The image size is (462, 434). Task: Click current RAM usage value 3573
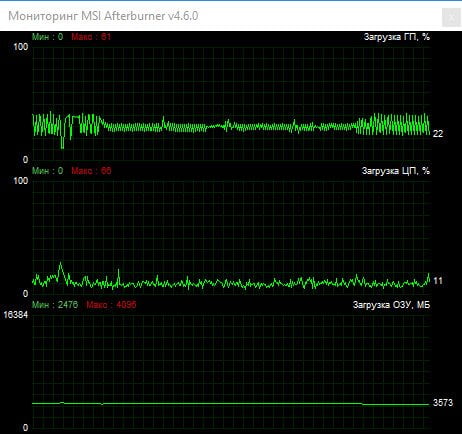coord(443,403)
